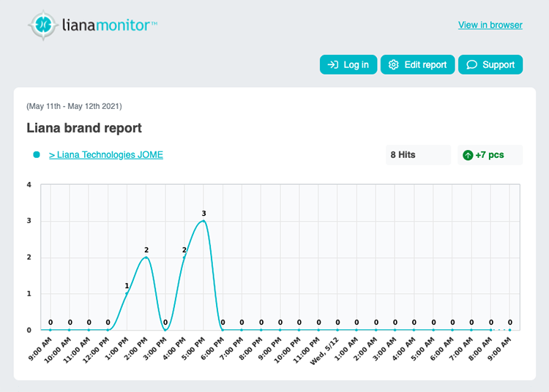Click the teal legend dot for Liana Technologies
The width and height of the screenshot is (549, 392).
pyautogui.click(x=36, y=155)
